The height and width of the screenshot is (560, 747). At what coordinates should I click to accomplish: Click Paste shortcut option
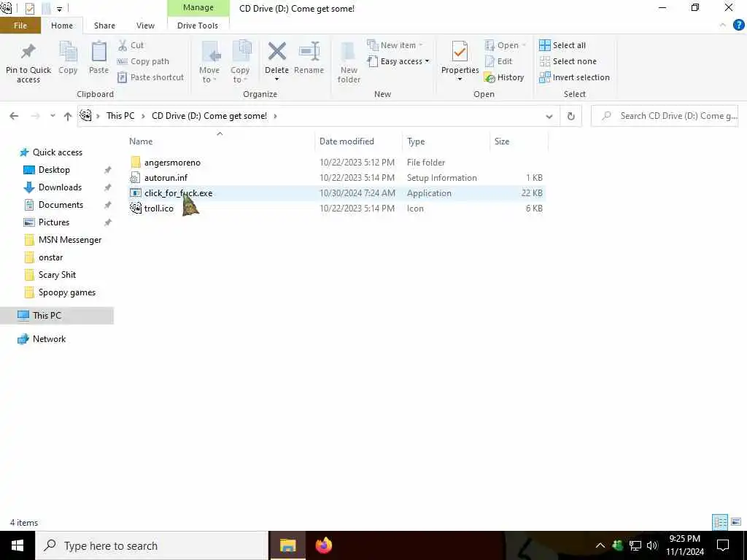pyautogui.click(x=150, y=77)
